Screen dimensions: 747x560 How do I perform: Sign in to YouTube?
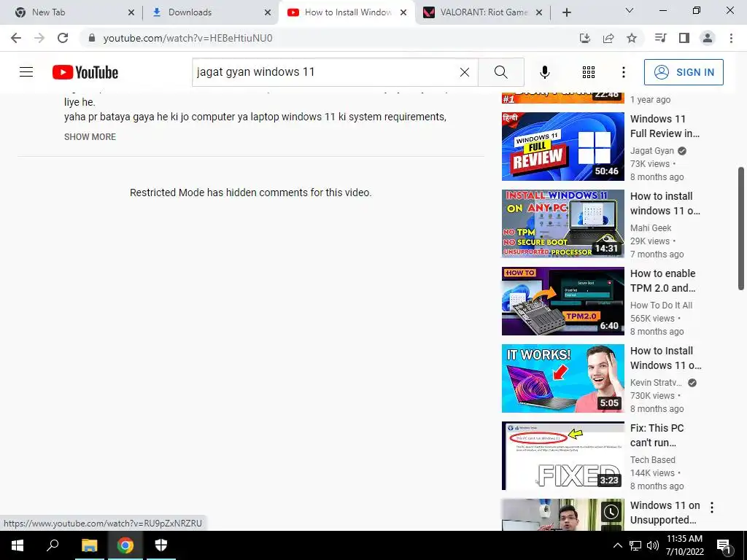click(684, 72)
